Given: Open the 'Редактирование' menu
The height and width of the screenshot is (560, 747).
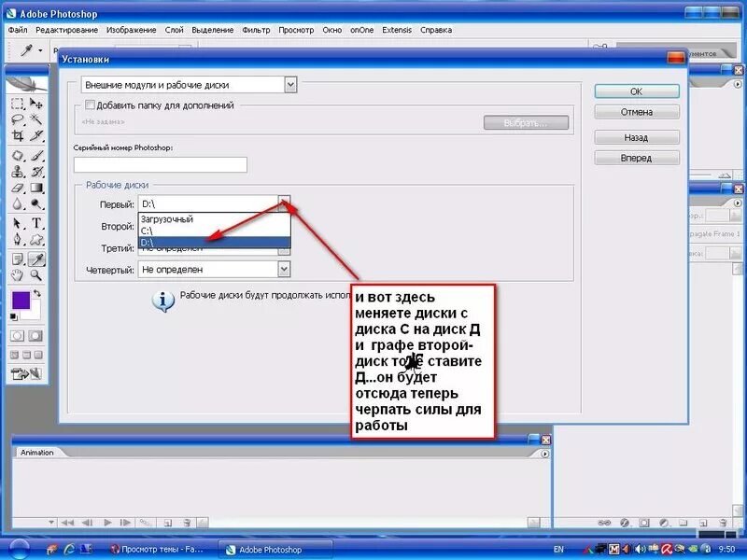Looking at the screenshot, I should click(66, 30).
